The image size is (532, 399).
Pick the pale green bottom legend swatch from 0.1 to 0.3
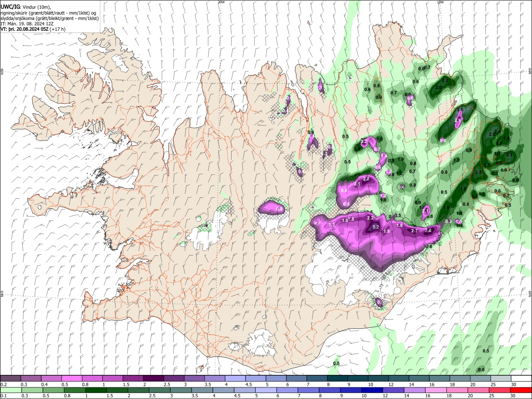pyautogui.click(x=11, y=390)
